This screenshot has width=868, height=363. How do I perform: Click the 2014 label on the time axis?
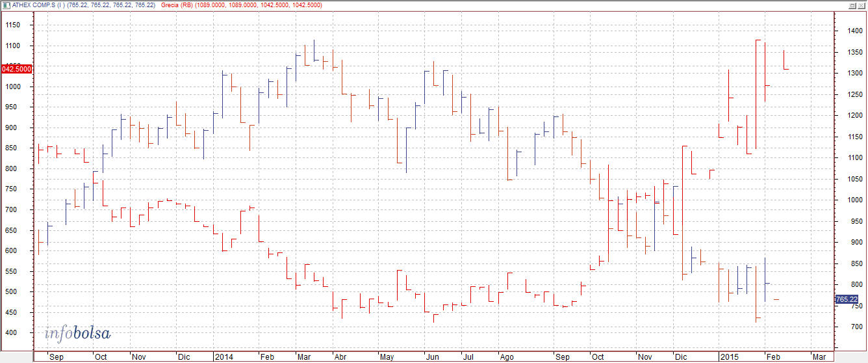[224, 357]
